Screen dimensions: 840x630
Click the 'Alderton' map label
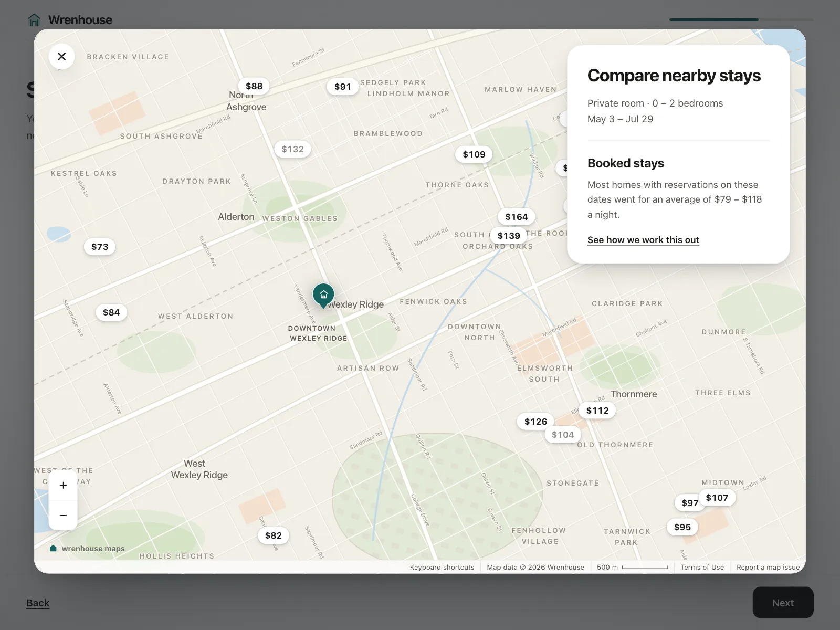pyautogui.click(x=236, y=217)
